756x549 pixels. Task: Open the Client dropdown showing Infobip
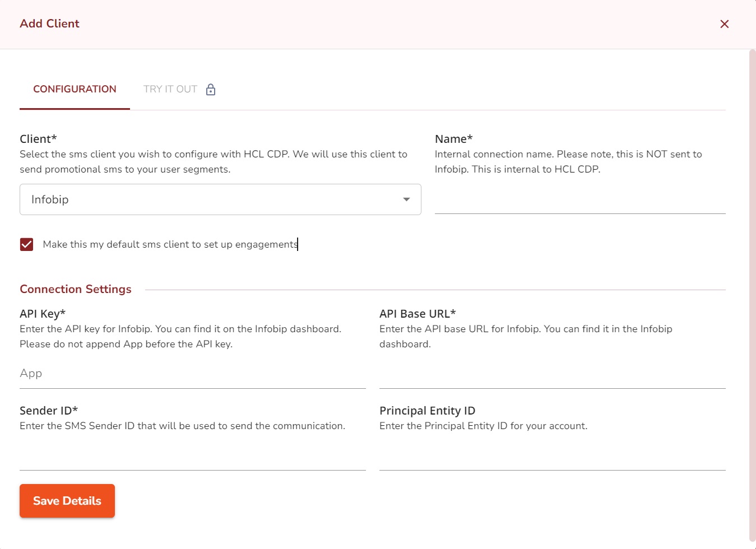(x=213, y=199)
